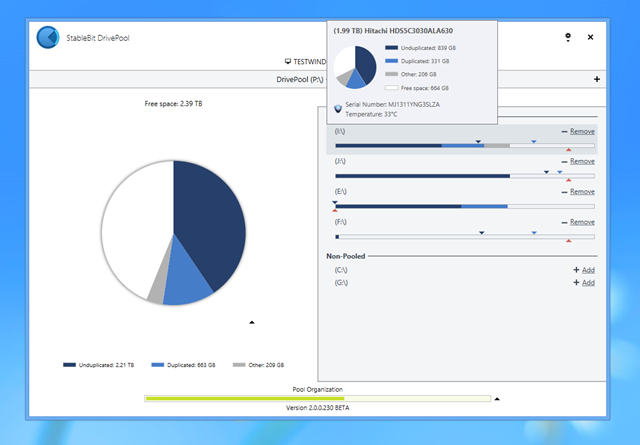Image resolution: width=640 pixels, height=445 pixels.
Task: Click the (I:\) drive usage bar
Action: [465, 146]
